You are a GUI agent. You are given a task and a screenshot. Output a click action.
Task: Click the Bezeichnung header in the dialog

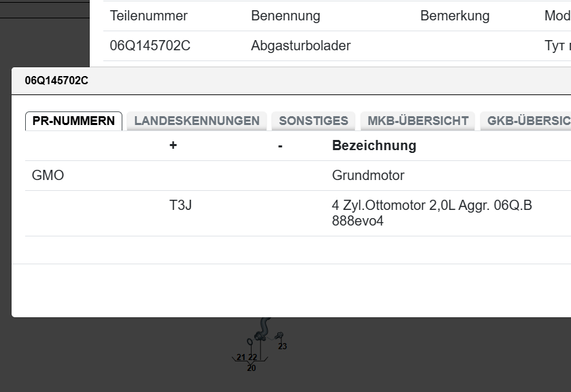(x=374, y=145)
